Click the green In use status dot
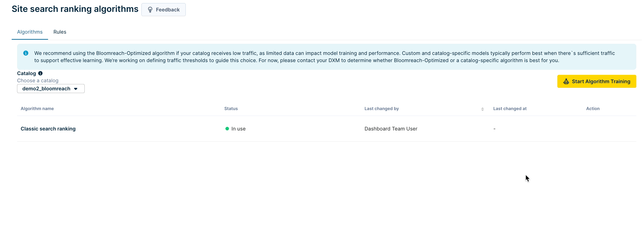 coord(227,129)
